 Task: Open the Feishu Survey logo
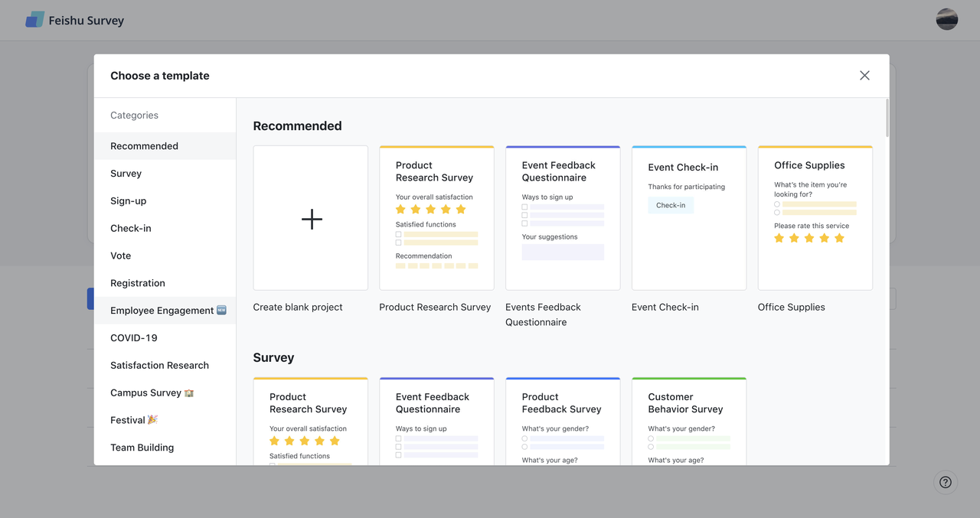(x=74, y=21)
